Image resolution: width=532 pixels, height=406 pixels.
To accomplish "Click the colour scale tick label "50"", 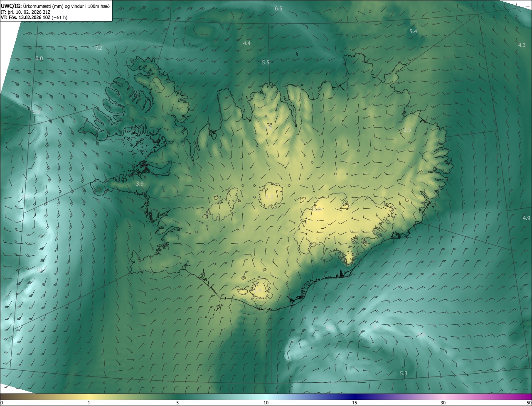I will click(x=529, y=403).
